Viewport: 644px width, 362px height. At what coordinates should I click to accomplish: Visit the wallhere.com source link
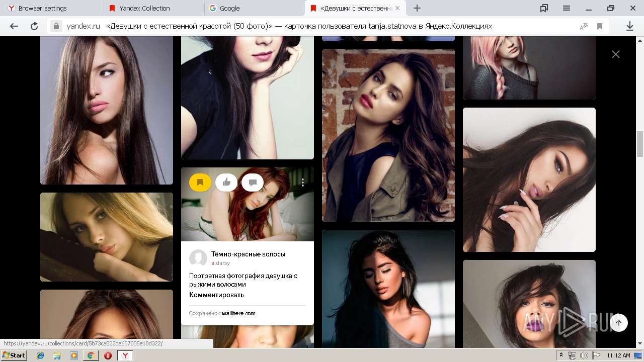[239, 313]
